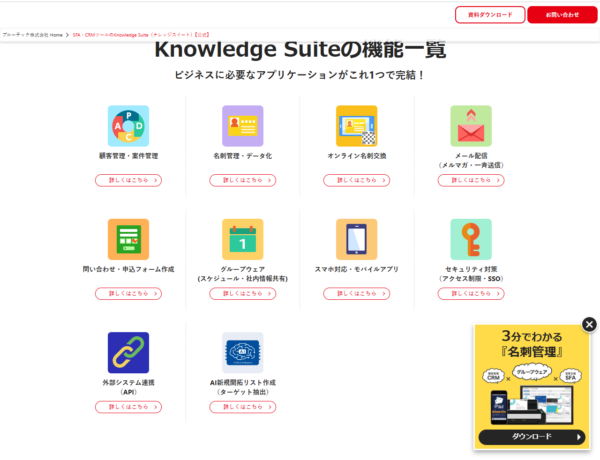Screen dimensions: 600x460
Task: Click the red お問い合わせ button
Action: click(x=562, y=15)
